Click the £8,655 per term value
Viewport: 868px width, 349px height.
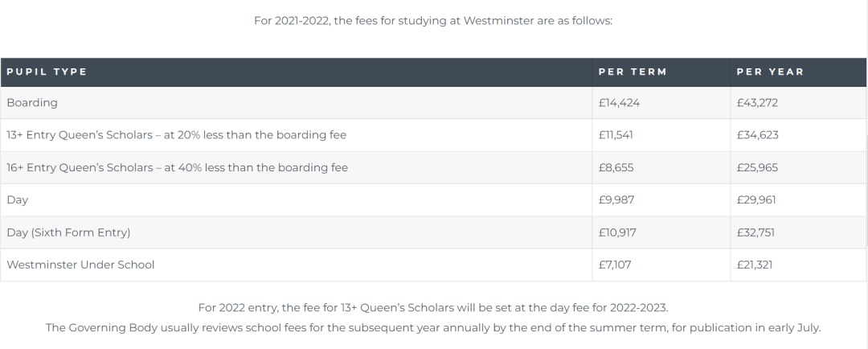616,168
